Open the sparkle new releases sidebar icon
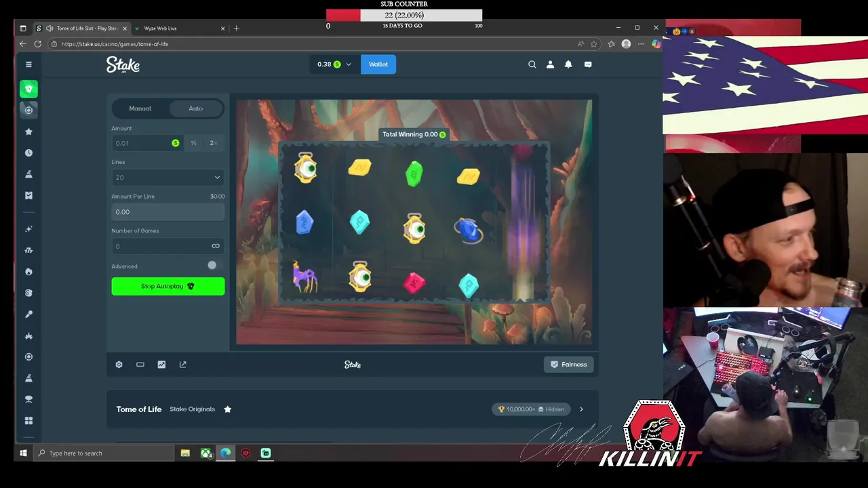Screen dimensions: 868x488 click(x=28, y=229)
